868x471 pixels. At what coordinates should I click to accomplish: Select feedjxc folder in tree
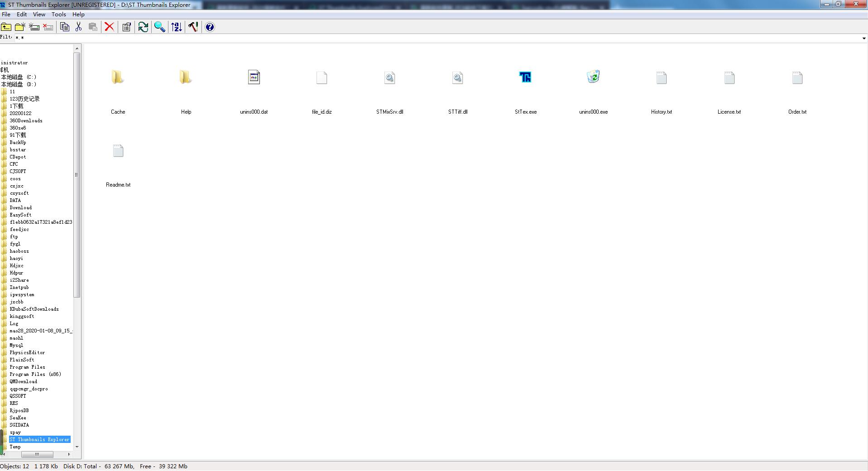coord(19,230)
